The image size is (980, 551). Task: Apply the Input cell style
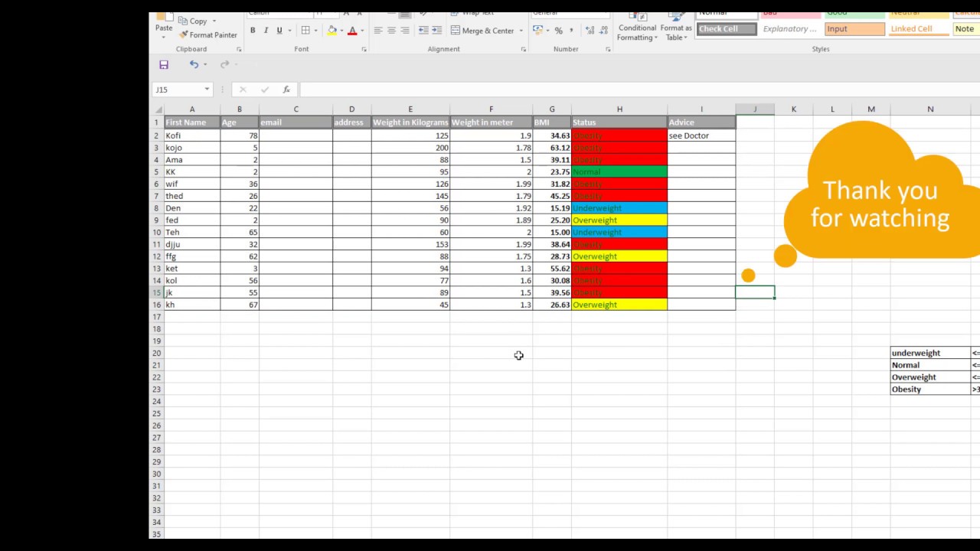[855, 29]
